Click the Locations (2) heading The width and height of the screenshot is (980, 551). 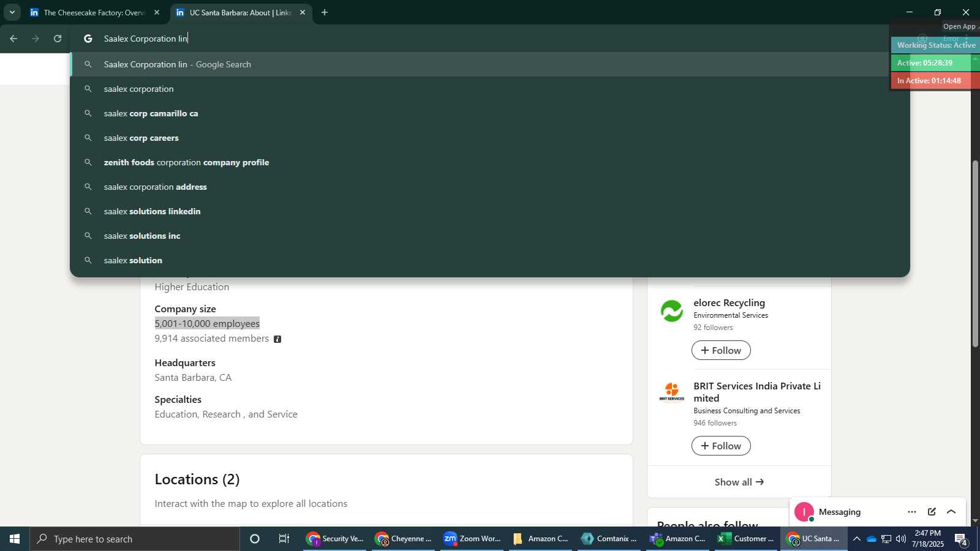click(197, 479)
